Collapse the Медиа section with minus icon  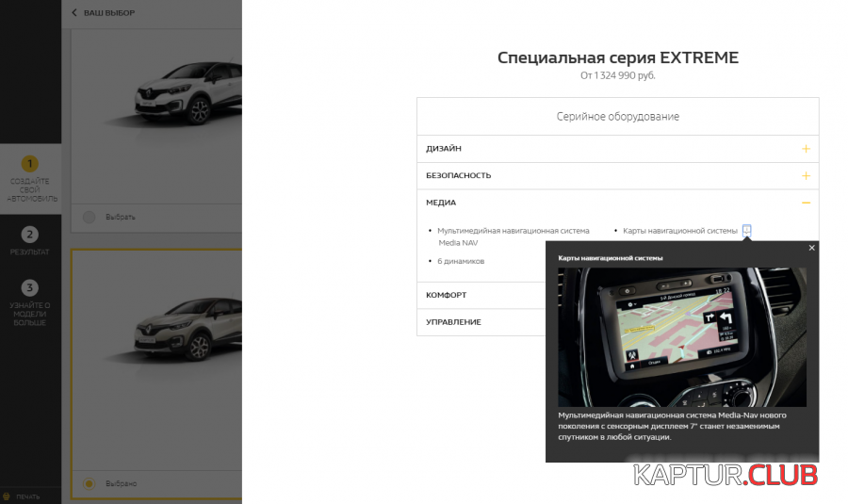click(x=806, y=203)
